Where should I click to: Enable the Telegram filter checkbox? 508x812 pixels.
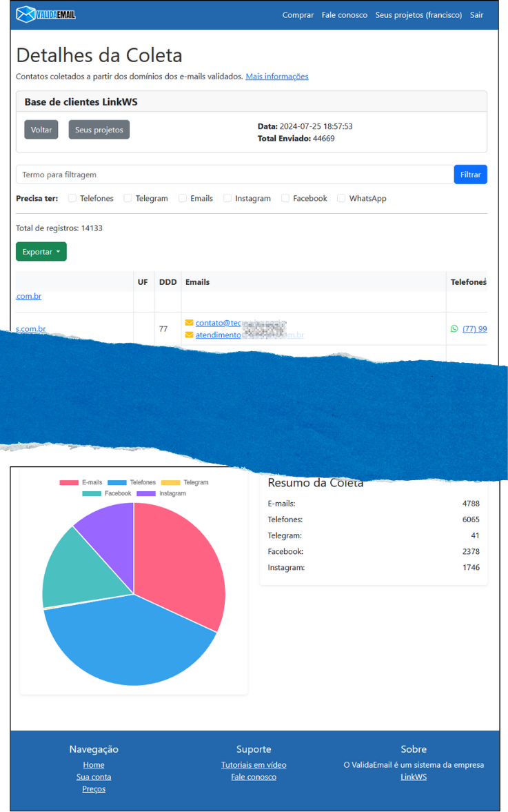(x=128, y=199)
